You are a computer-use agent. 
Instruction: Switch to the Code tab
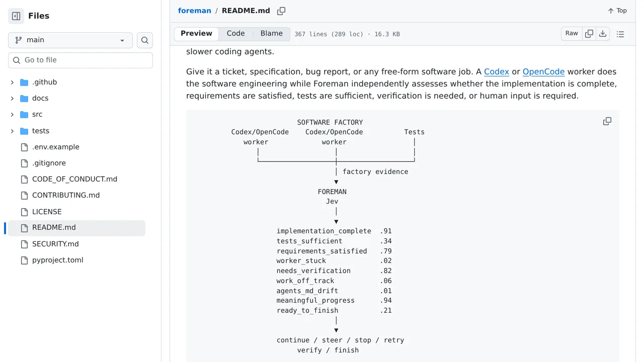(235, 34)
